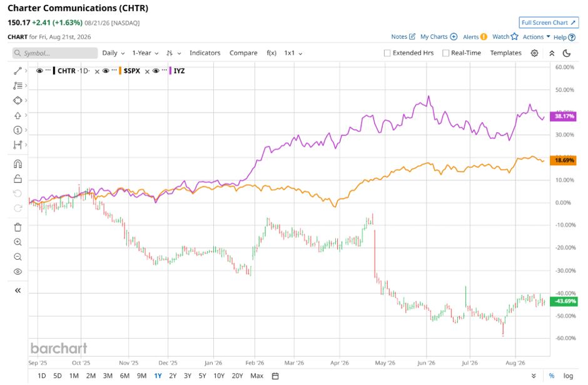Select the 10Y time range
Viewport: 588px width, 385px height.
(x=219, y=376)
